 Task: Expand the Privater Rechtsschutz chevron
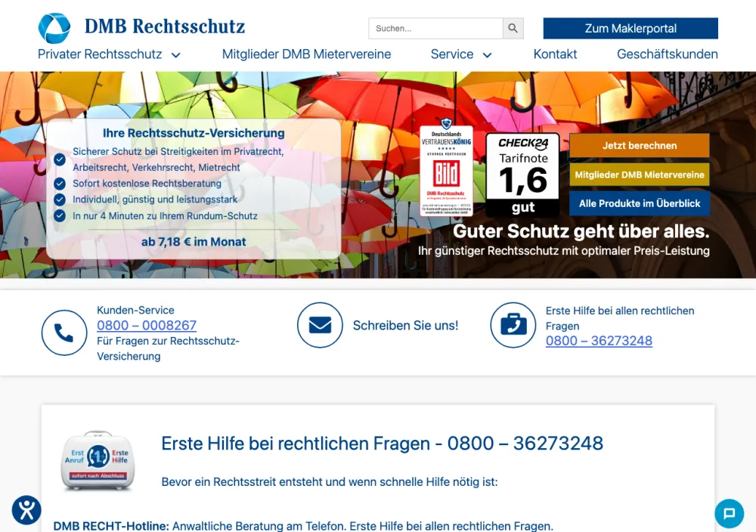176,55
